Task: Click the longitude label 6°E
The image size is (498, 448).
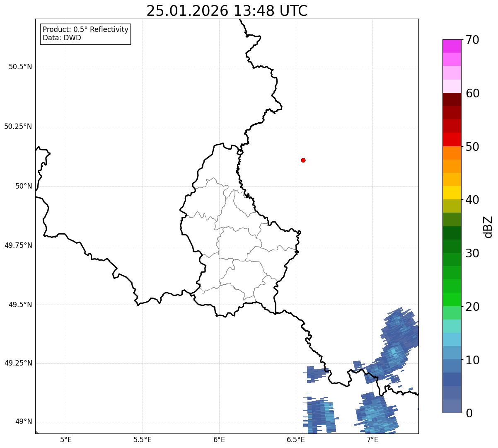Action: pyautogui.click(x=219, y=439)
